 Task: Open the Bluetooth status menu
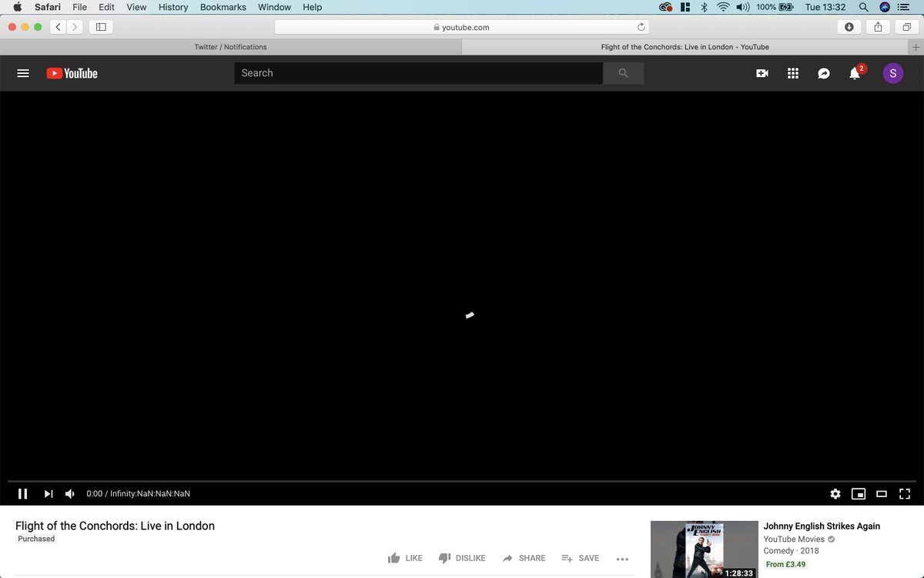[x=704, y=7]
